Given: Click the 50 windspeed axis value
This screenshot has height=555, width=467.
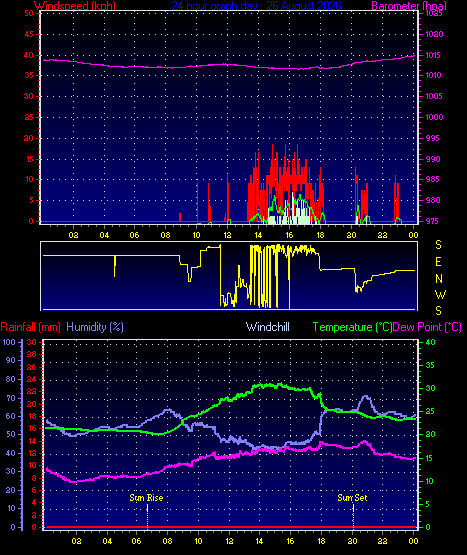Looking at the screenshot, I should (x=29, y=13).
